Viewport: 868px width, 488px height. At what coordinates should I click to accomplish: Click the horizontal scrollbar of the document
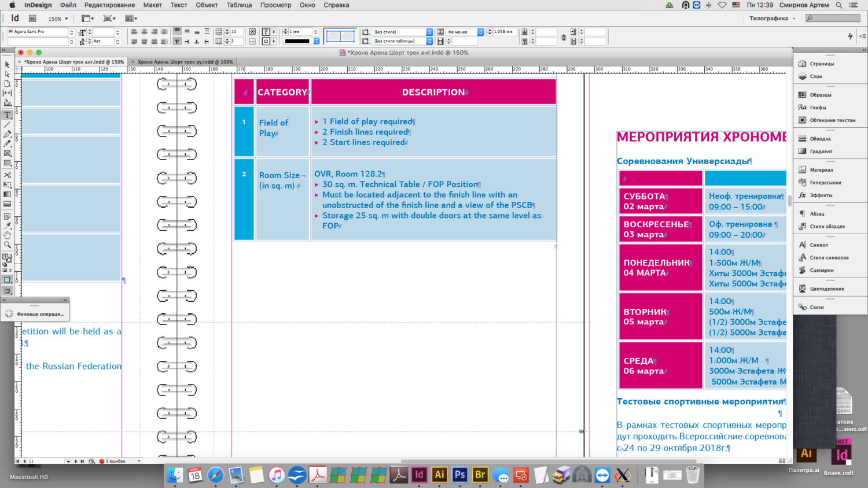click(548, 461)
